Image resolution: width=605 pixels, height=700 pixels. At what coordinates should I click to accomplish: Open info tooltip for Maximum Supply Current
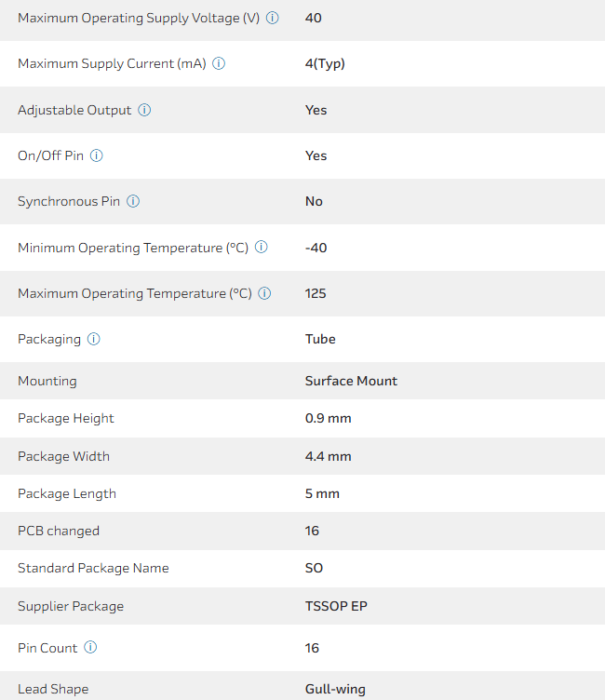[x=219, y=64]
